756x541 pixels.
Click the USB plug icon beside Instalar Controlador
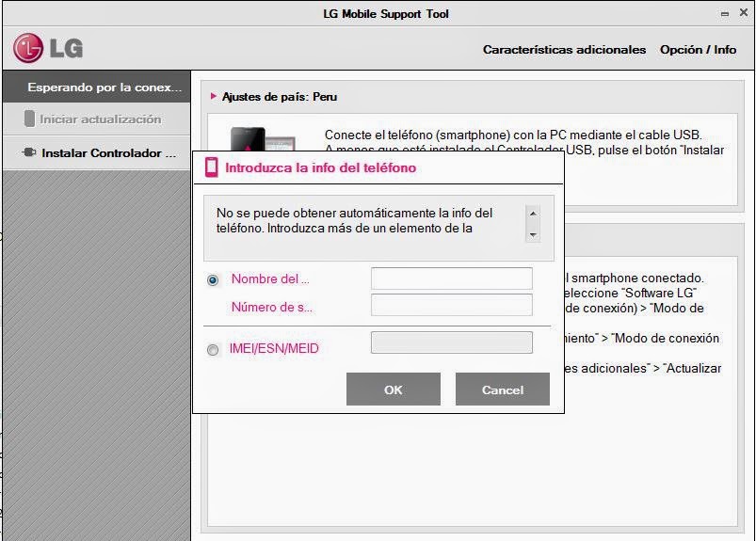click(x=29, y=152)
